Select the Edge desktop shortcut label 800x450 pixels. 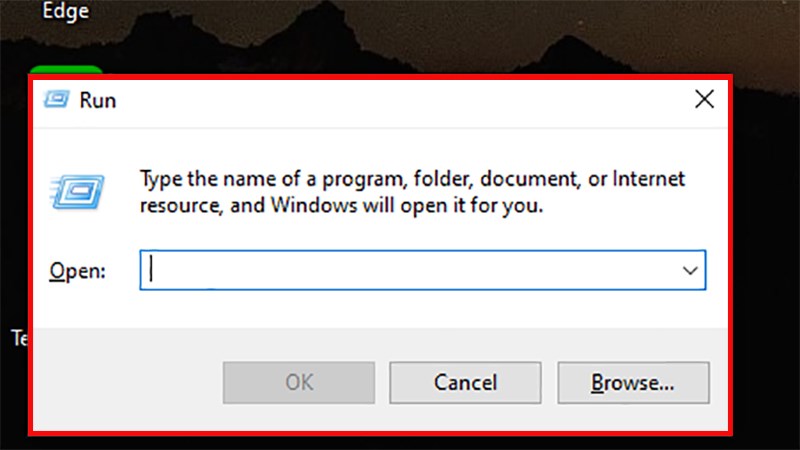coord(65,11)
